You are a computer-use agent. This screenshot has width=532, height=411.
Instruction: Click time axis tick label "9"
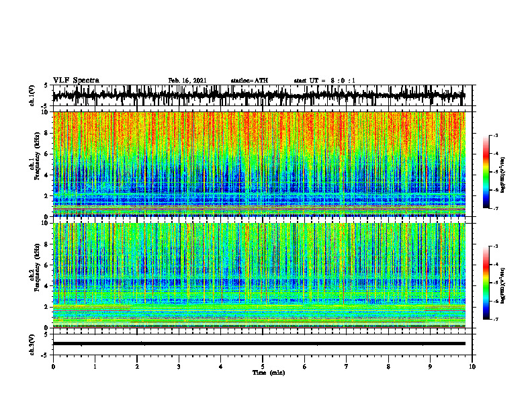[x=430, y=367]
